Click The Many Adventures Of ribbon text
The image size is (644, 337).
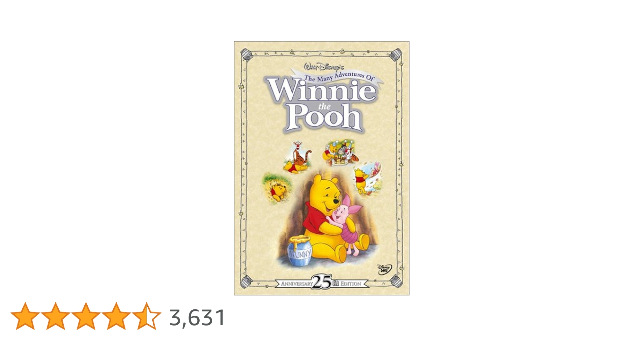coord(339,77)
